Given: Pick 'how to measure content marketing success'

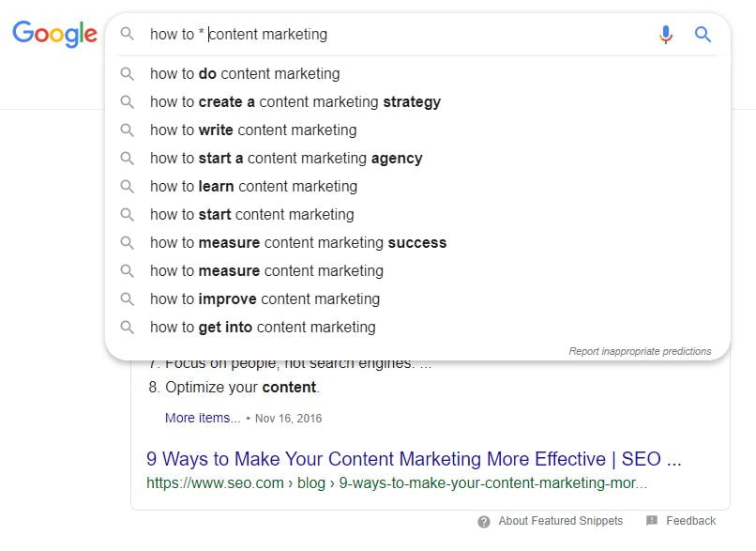Looking at the screenshot, I should [x=417, y=243].
